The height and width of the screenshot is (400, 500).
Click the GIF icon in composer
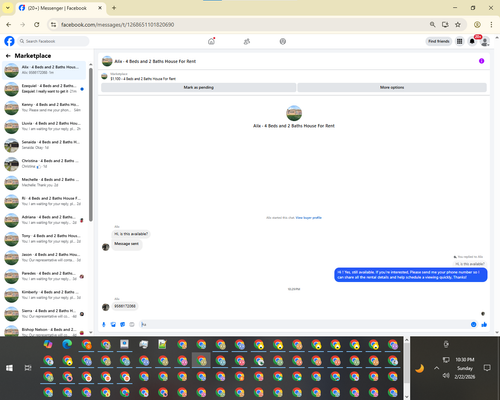[132, 324]
